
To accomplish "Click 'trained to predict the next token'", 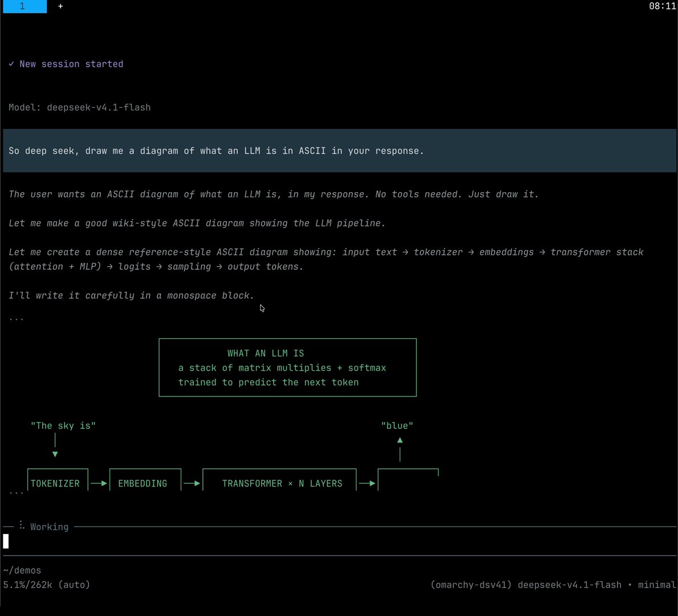I will click(x=268, y=382).
